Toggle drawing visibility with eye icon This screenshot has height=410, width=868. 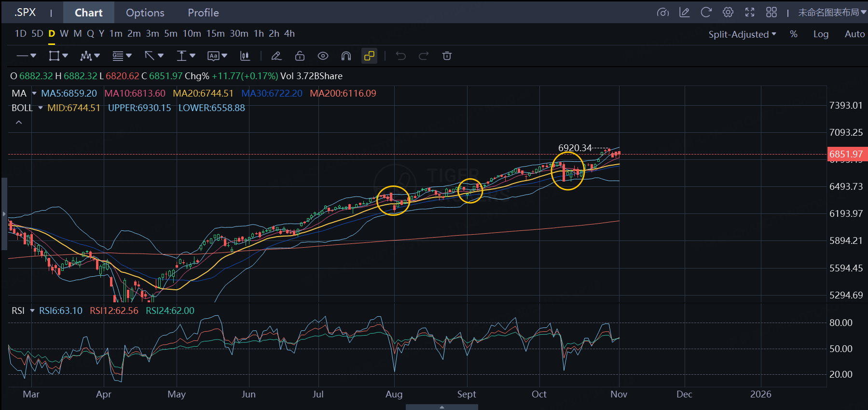click(323, 56)
